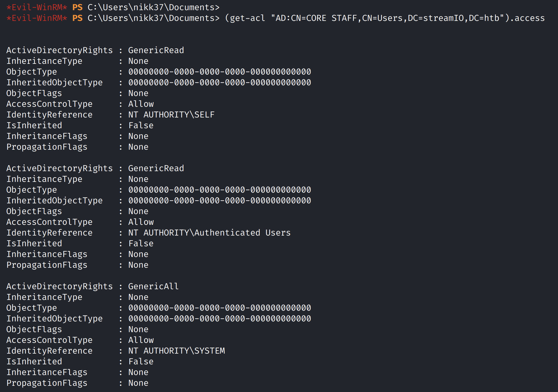Screen dimensions: 558x392
Task: Click the NT AUTHORITY\Authenticated Users value
Action: [209, 233]
